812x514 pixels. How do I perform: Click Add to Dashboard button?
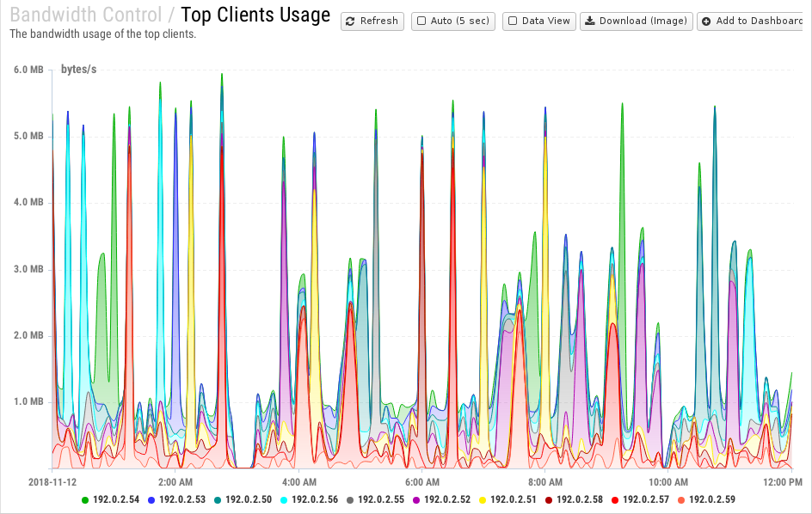752,21
